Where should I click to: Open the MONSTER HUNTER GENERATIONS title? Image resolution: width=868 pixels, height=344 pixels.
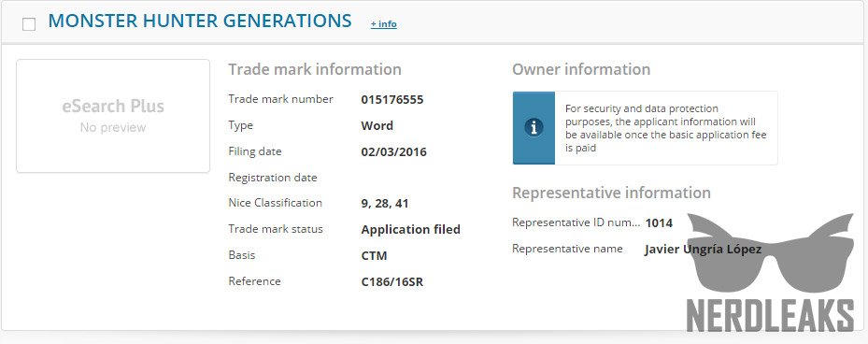(x=200, y=21)
